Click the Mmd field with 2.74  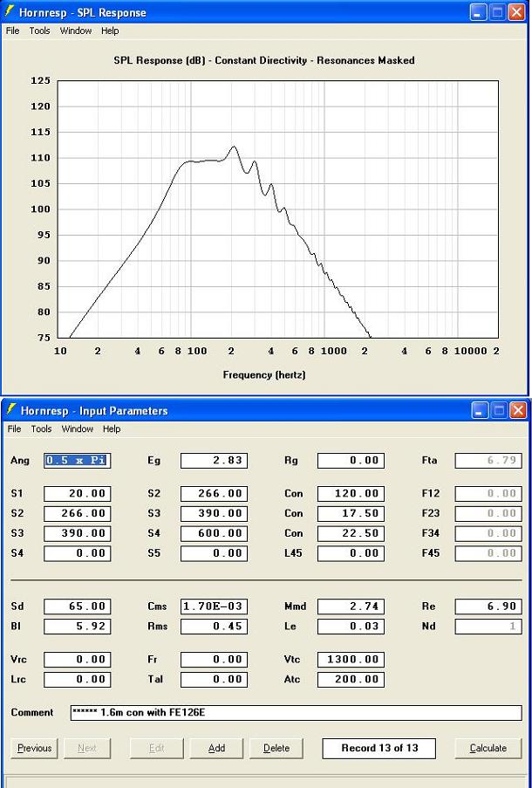(351, 606)
